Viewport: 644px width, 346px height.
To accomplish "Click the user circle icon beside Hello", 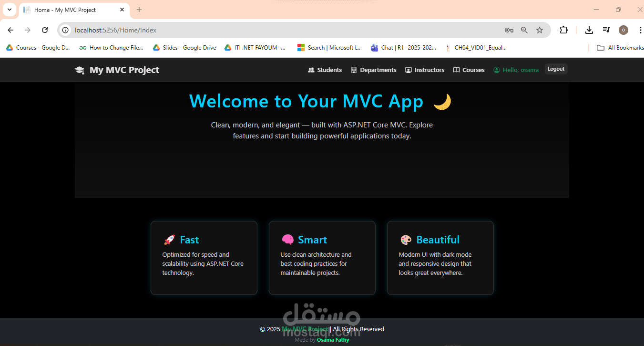I will pyautogui.click(x=497, y=70).
